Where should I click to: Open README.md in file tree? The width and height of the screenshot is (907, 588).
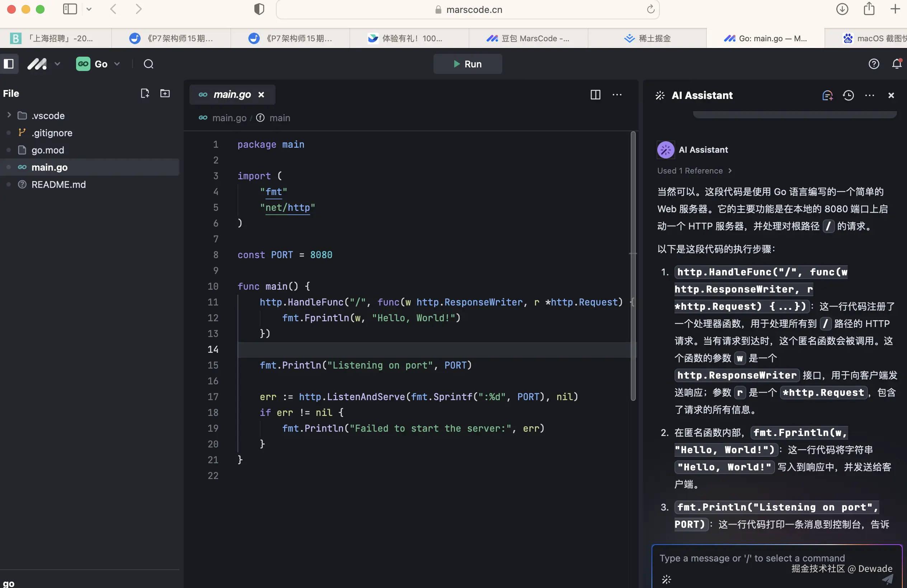click(x=58, y=184)
